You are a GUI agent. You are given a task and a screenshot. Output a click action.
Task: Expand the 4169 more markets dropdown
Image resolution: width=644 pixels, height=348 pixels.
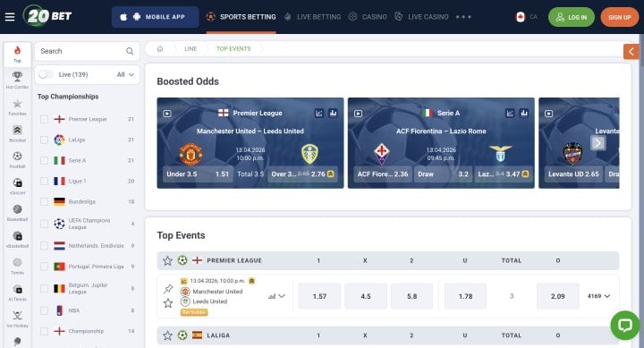[598, 296]
